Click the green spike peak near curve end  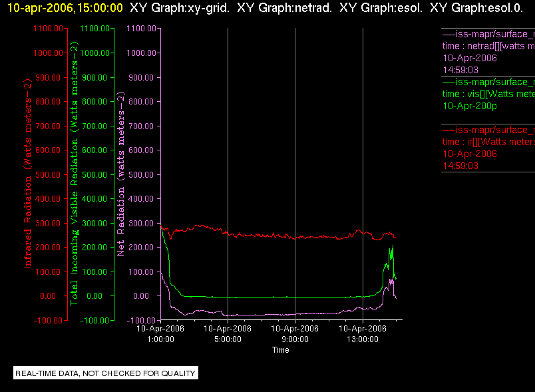click(x=393, y=246)
